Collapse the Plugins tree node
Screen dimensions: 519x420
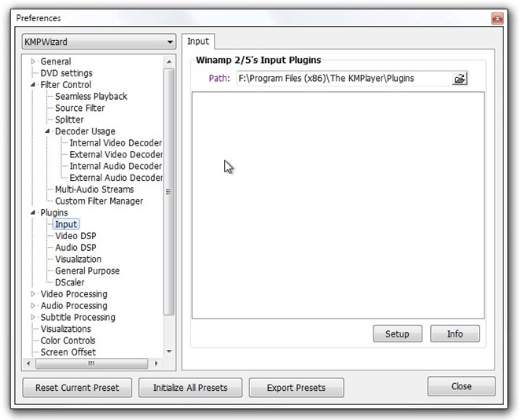point(33,213)
